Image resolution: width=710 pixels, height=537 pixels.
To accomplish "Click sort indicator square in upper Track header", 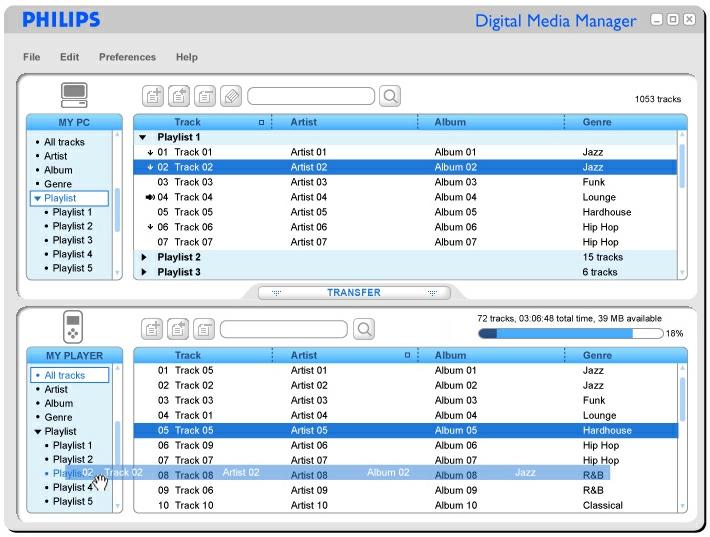I will 261,123.
